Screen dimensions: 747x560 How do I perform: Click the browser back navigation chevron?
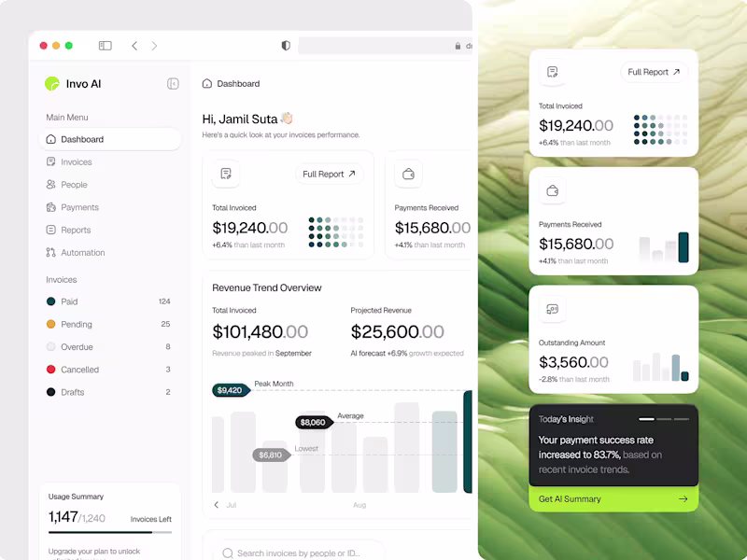coord(134,45)
